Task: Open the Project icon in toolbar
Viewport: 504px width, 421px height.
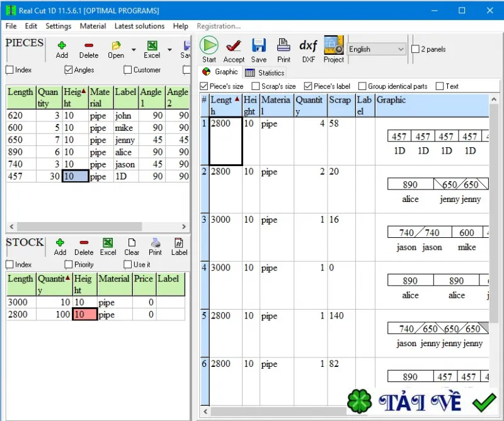Action: 334,45
